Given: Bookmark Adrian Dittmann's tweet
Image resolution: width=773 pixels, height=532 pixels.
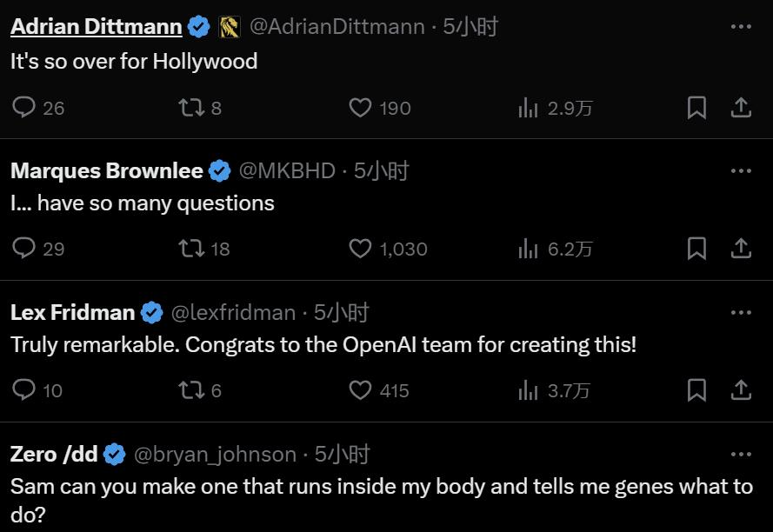Looking at the screenshot, I should [x=696, y=108].
